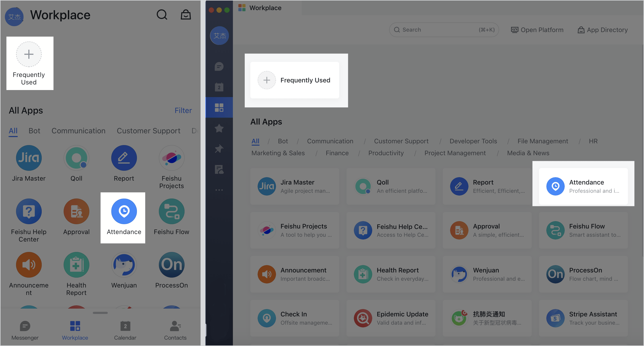
Task: Open Messenger chat icon in desktop sidebar
Action: click(219, 66)
